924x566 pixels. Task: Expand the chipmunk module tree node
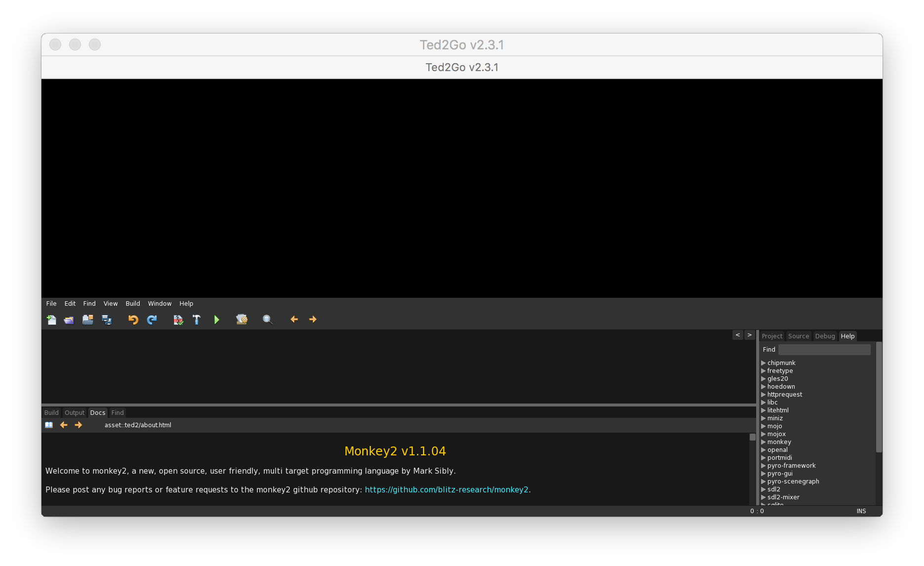tap(764, 363)
